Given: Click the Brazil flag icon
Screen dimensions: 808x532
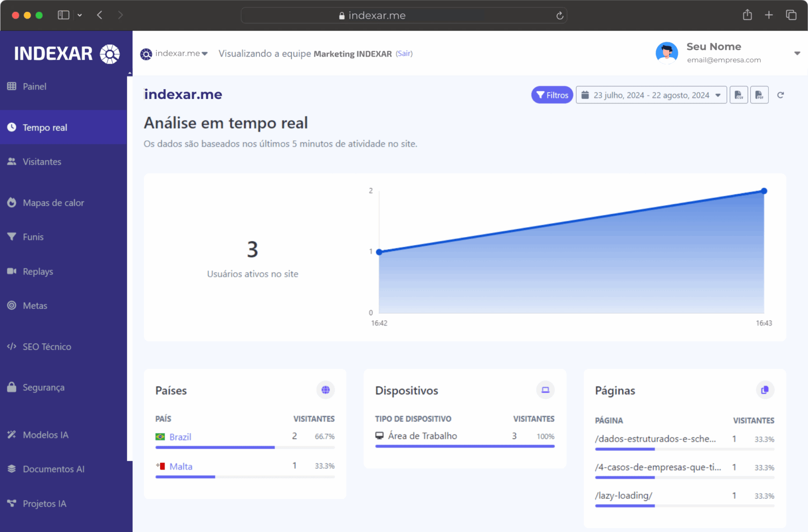Looking at the screenshot, I should 160,437.
